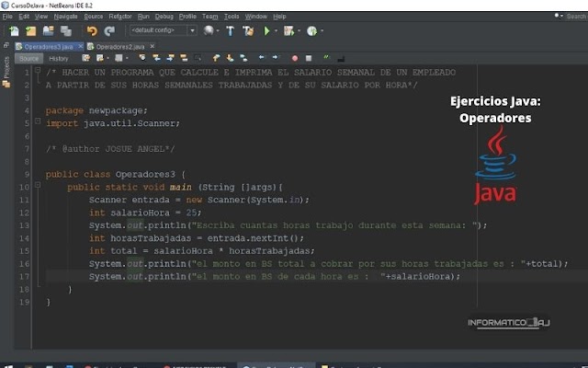
Task: Undo the last edit with orange arrow
Action: coord(92,30)
